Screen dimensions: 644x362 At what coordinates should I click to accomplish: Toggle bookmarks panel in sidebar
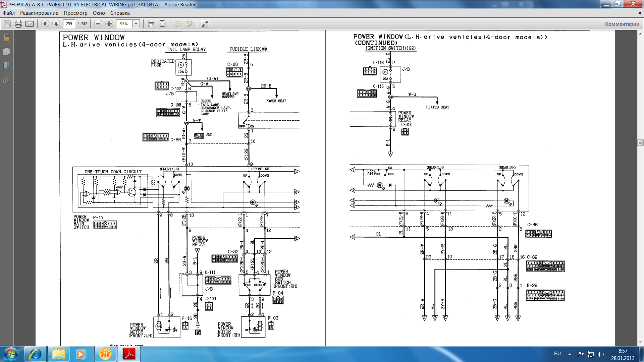click(x=6, y=66)
